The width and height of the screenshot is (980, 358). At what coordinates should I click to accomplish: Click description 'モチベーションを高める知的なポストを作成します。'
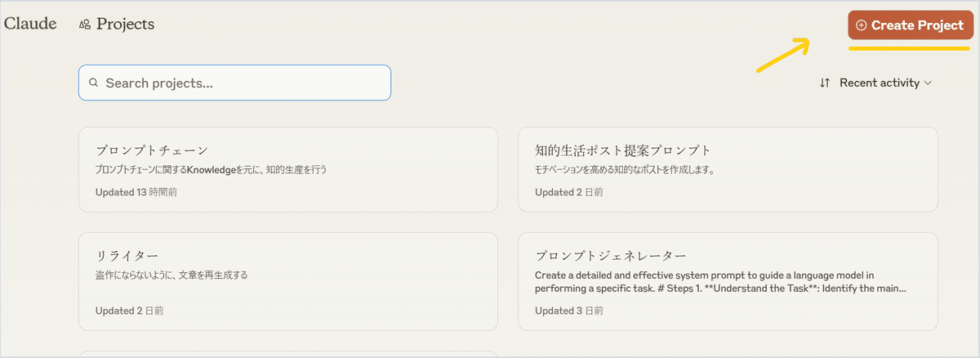tap(625, 170)
